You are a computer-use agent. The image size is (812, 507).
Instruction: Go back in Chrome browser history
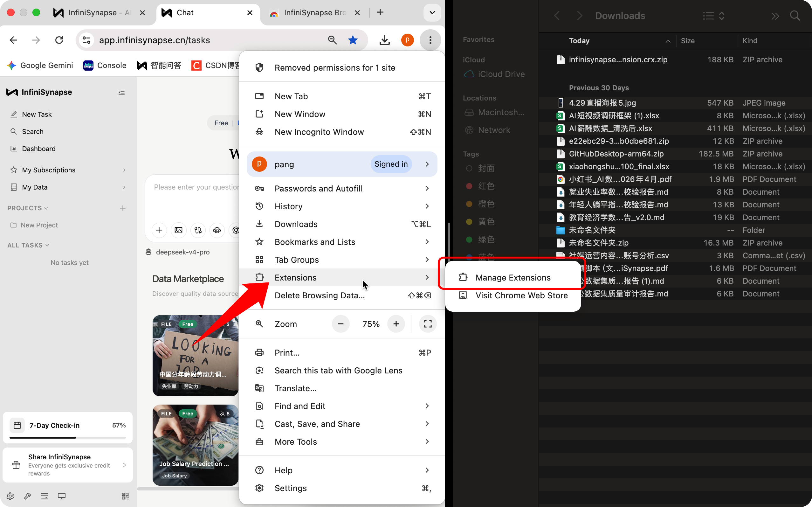pyautogui.click(x=13, y=40)
